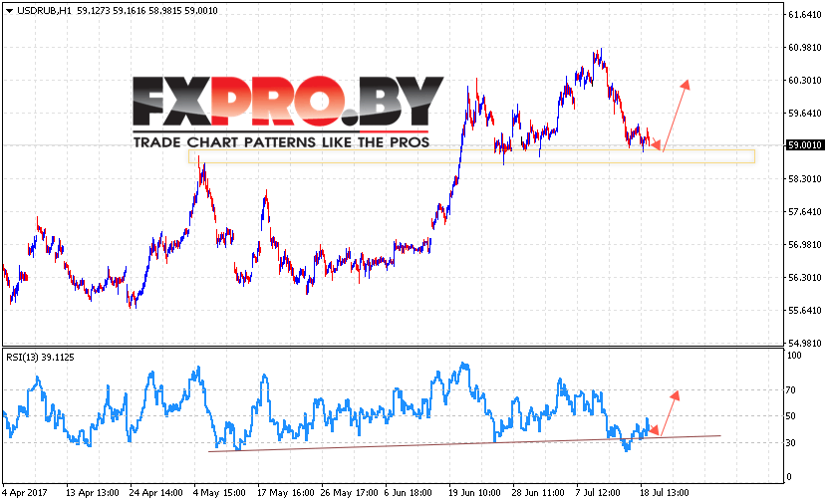The image size is (826, 504).
Task: Click the 19 Jun 10:00 time axis label
Action: [x=474, y=493]
